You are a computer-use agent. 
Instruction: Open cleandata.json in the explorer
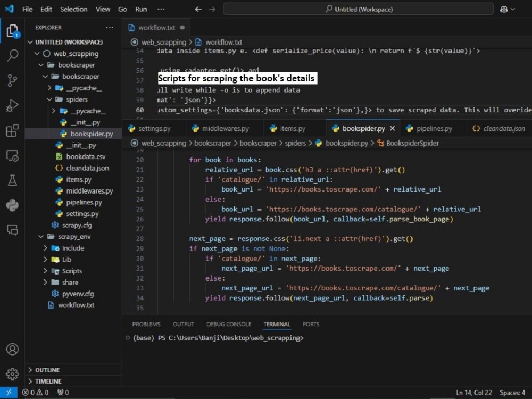pyautogui.click(x=73, y=168)
